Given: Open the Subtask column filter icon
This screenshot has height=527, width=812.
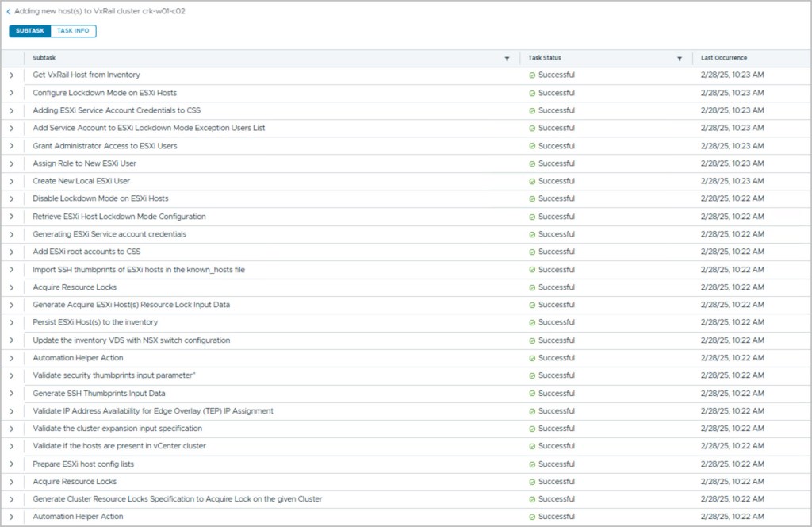Looking at the screenshot, I should coord(507,59).
